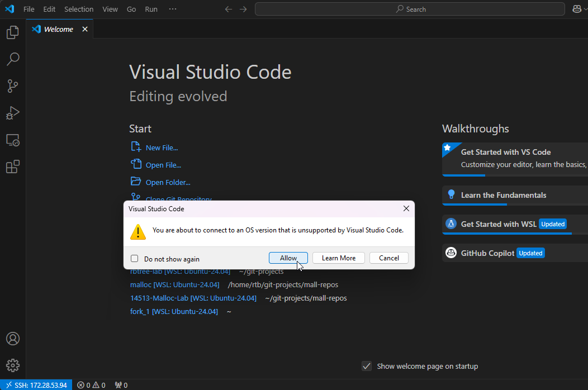Open the Run menu
This screenshot has height=390, width=588.
pos(151,9)
